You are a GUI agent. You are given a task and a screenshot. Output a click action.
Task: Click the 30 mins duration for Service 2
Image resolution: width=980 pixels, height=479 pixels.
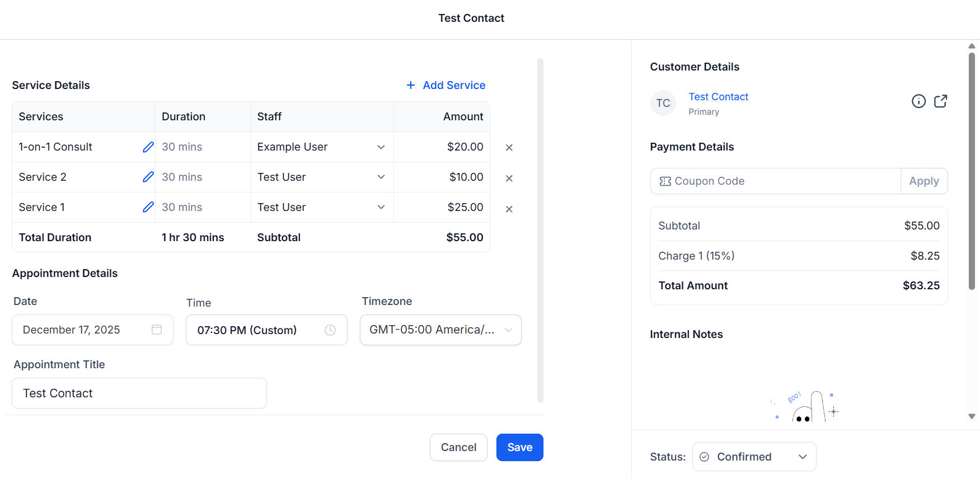(x=182, y=177)
